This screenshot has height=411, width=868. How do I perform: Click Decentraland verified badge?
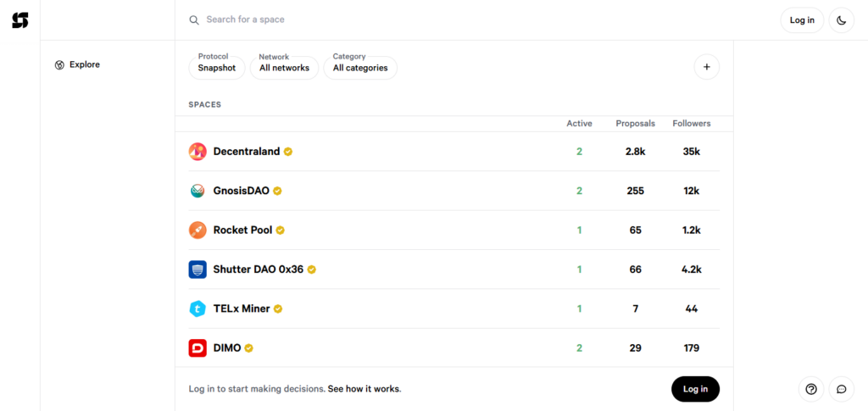pos(288,152)
